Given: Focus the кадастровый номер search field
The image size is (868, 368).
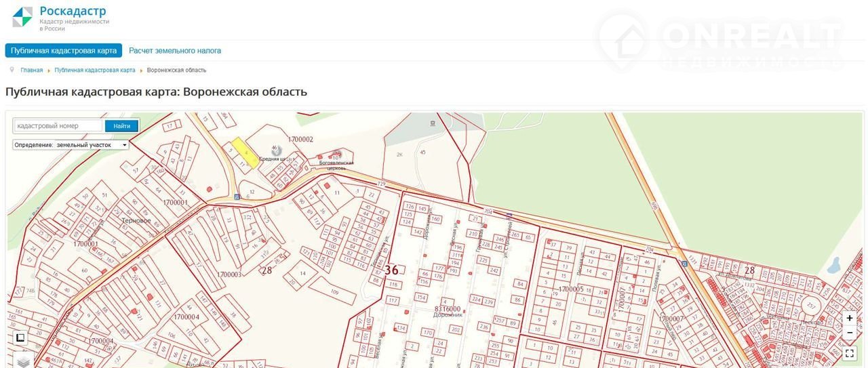Looking at the screenshot, I should pyautogui.click(x=58, y=125).
